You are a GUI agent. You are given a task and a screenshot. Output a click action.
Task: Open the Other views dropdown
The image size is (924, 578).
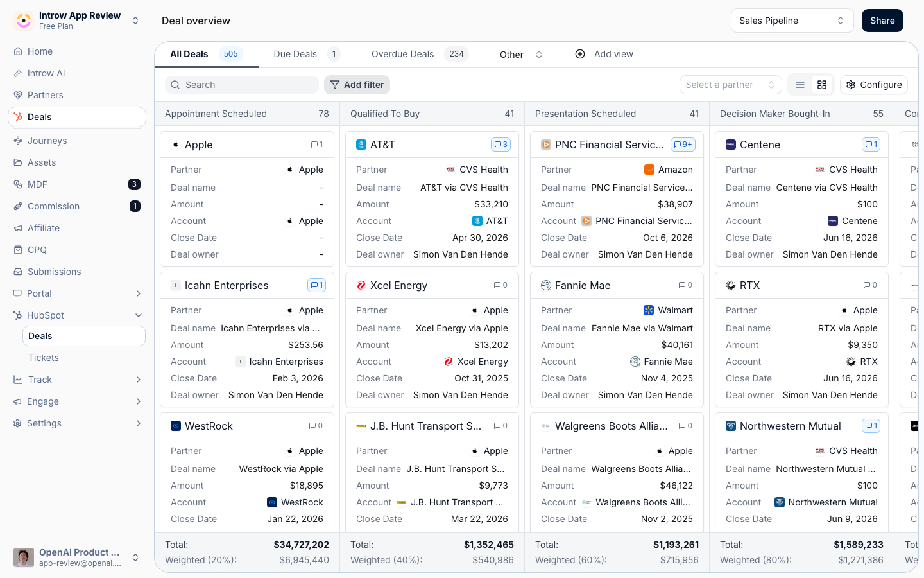tap(521, 55)
